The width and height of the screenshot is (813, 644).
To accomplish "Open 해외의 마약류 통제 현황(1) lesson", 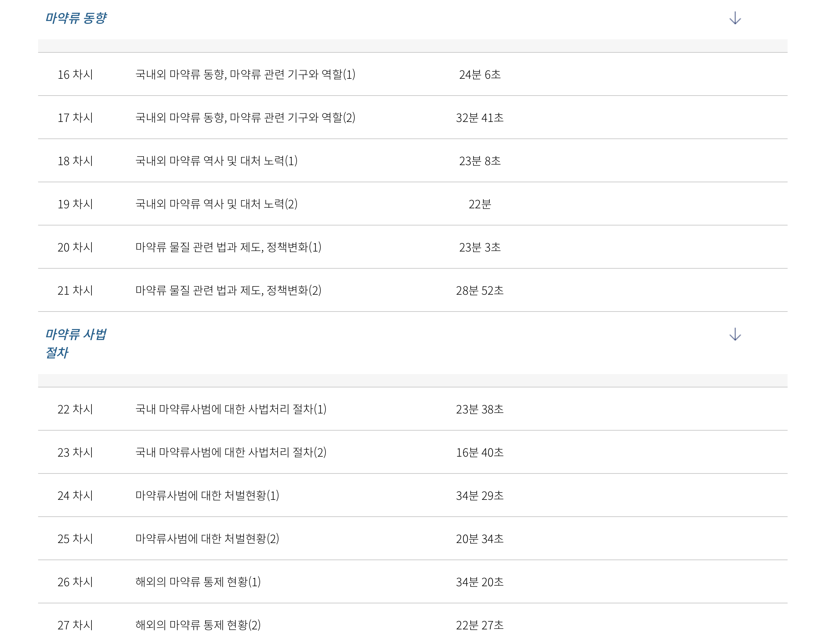I will [198, 582].
